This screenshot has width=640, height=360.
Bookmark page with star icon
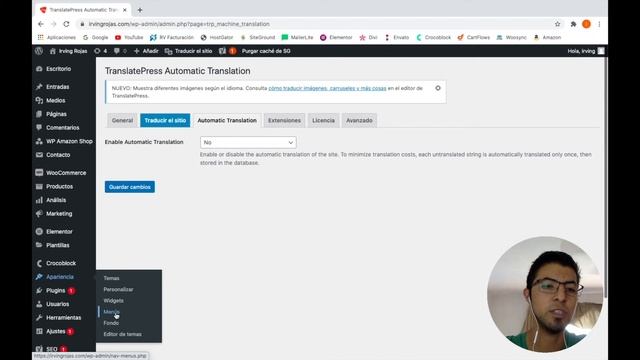coord(558,24)
